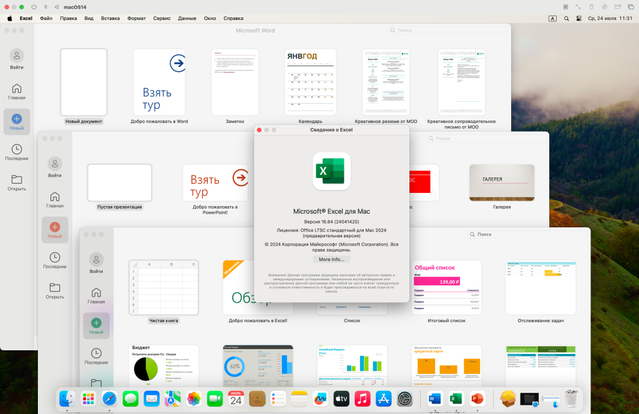Viewport: 639px width, 414px height.
Task: Select Новый in the PowerPoint window sidebar
Action: point(55,230)
